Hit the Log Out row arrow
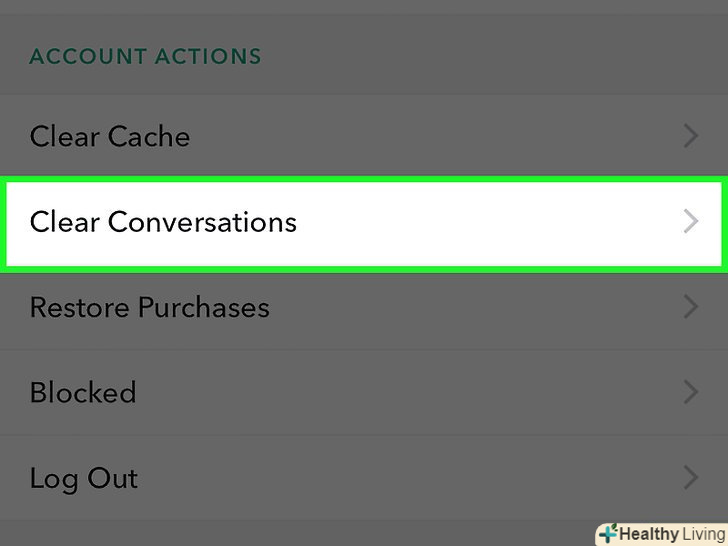 690,478
